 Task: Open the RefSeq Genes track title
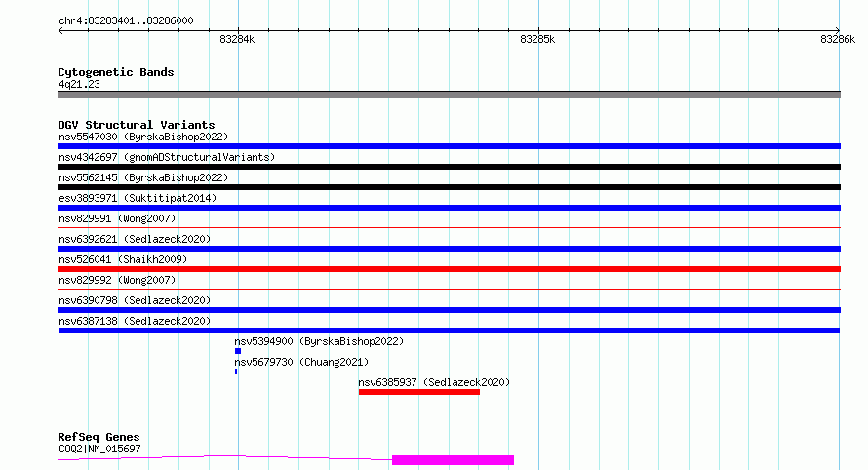point(99,438)
